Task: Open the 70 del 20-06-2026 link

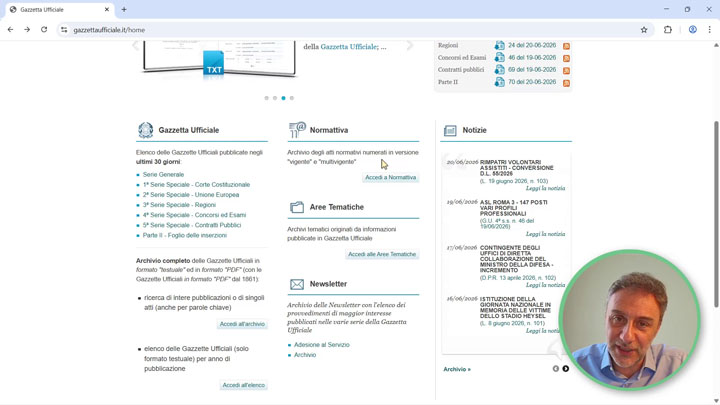Action: point(532,82)
